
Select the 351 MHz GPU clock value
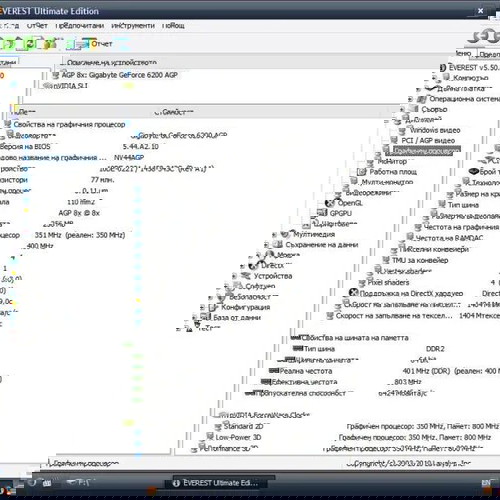pyautogui.click(x=80, y=235)
